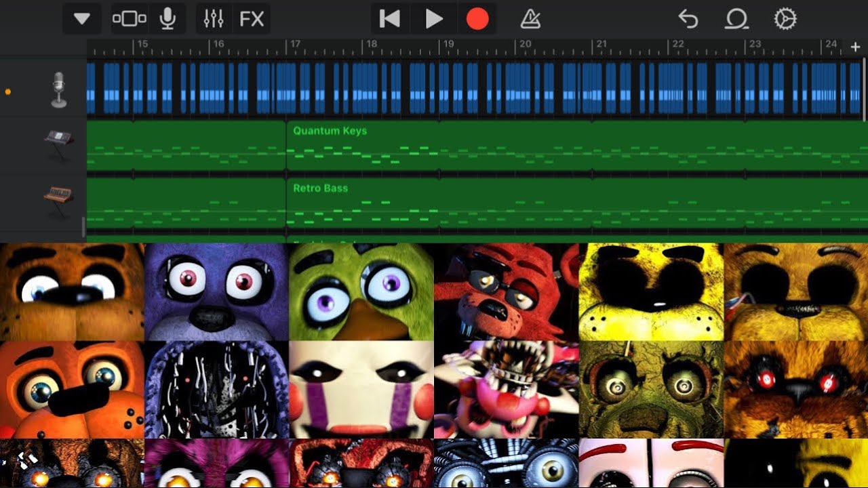Open the Loop Browser
This screenshot has width=868, height=488.
(736, 20)
